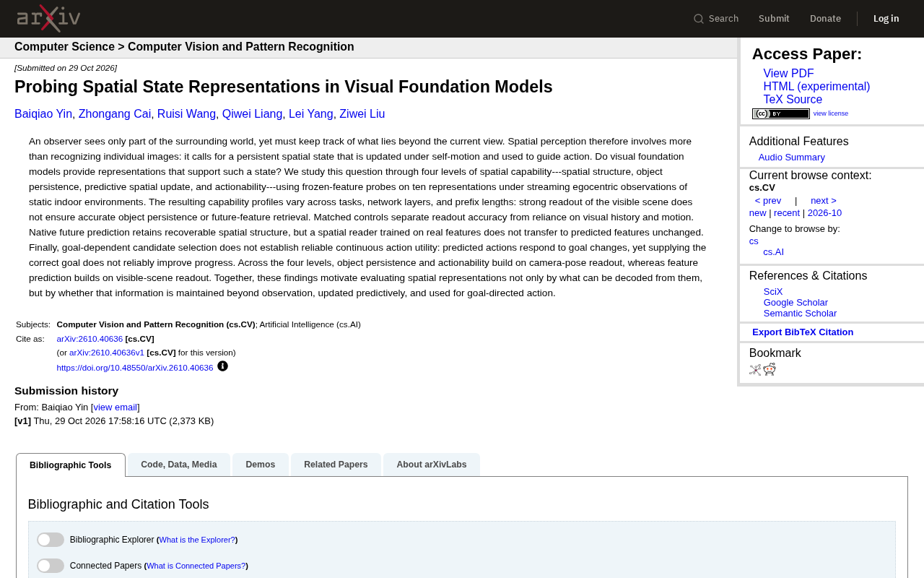Switch to Bibliographic Tools tab
This screenshot has width=924, height=578.
click(71, 465)
